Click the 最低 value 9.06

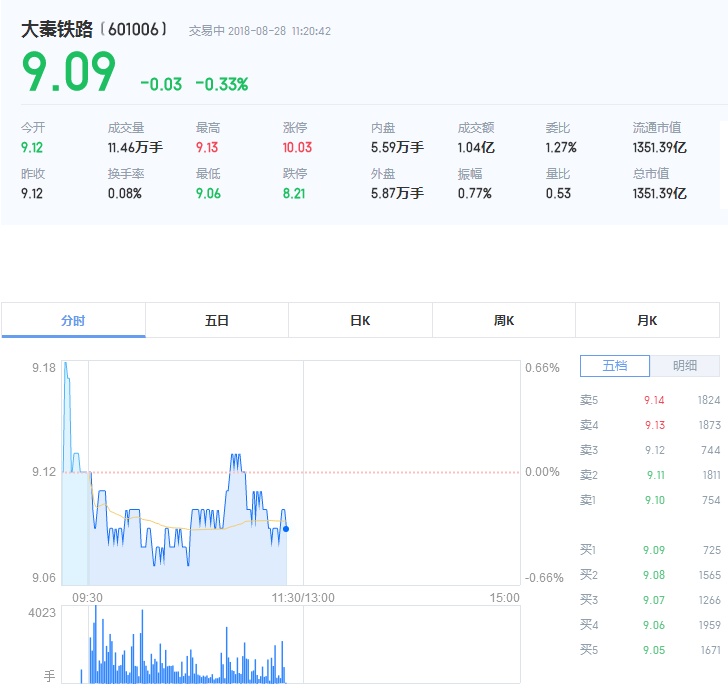click(x=208, y=193)
